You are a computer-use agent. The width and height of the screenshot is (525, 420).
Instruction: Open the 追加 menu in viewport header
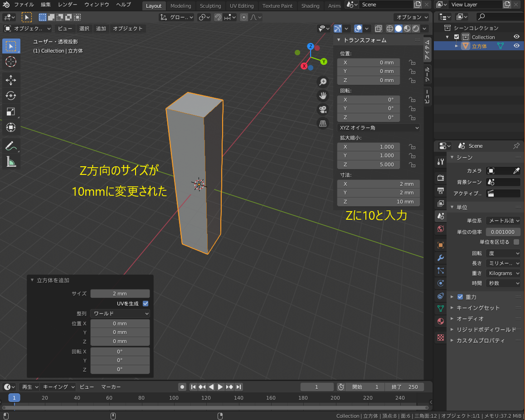[x=101, y=29]
